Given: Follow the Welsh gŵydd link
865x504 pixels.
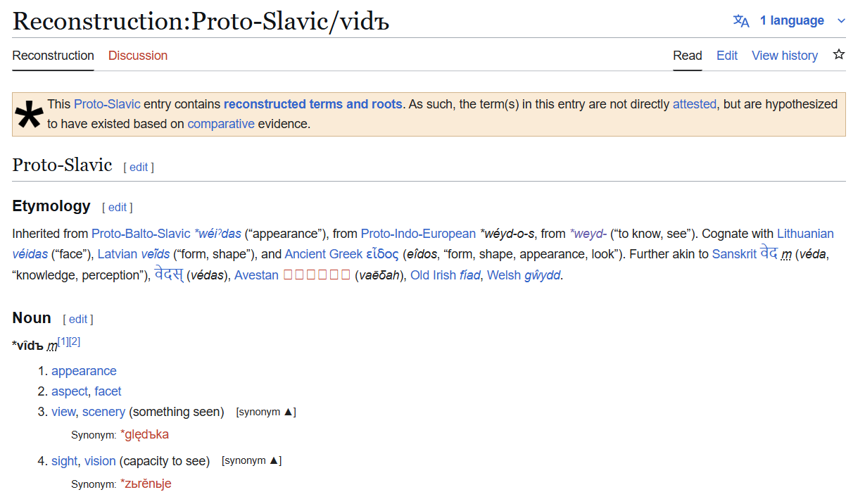Looking at the screenshot, I should (543, 275).
